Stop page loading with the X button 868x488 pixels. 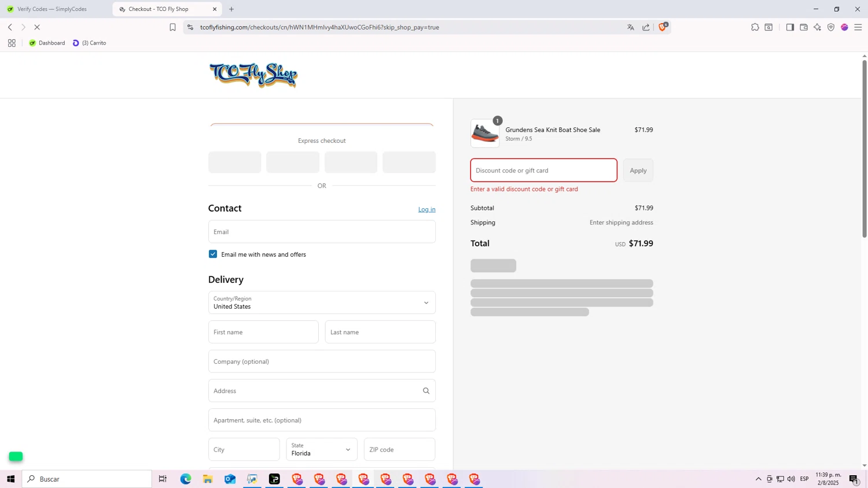37,27
